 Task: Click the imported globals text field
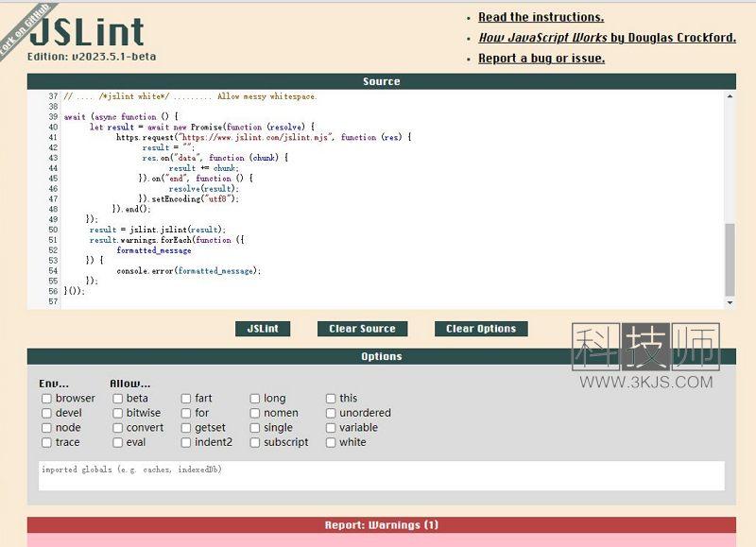coord(382,476)
